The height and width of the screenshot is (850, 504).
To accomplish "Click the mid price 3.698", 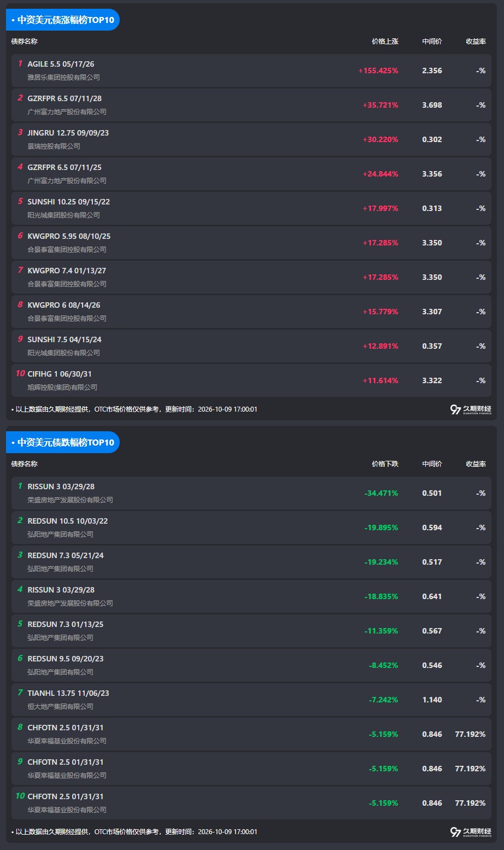I will (432, 105).
